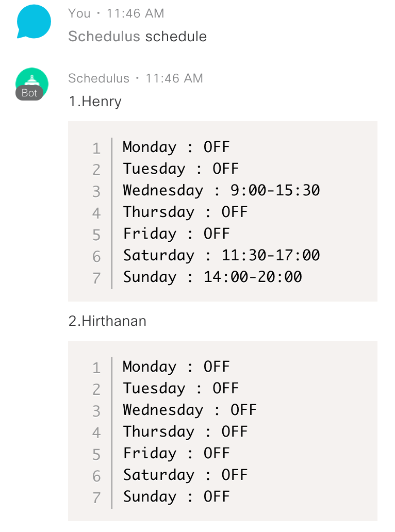The height and width of the screenshot is (532, 395).
Task: Click your blue chat bubble avatar
Action: click(34, 23)
